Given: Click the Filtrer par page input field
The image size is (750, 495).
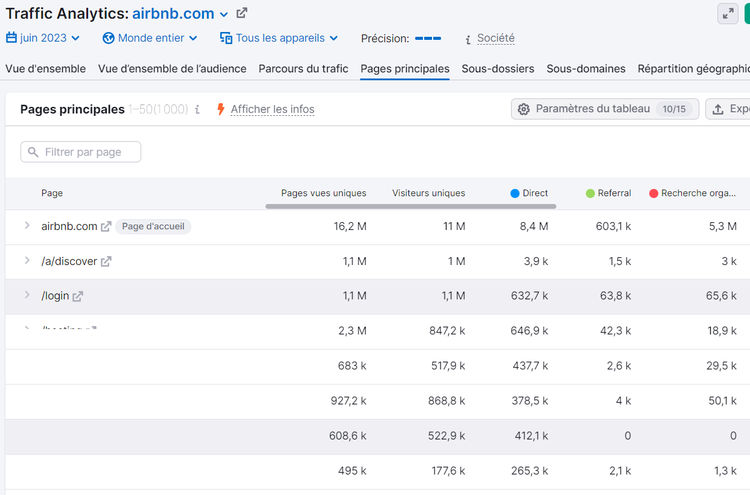Looking at the screenshot, I should [81, 152].
